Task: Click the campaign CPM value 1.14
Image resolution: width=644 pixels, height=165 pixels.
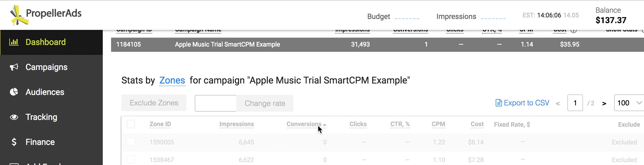Action: pos(527,44)
